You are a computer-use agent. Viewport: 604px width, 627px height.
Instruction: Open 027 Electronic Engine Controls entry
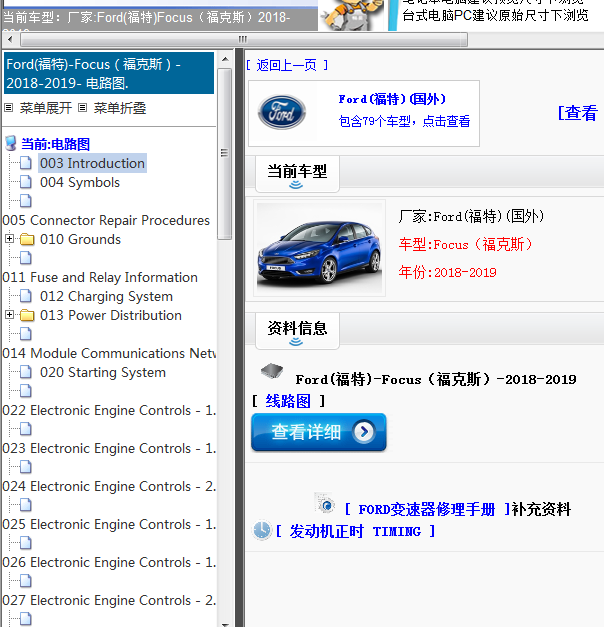pos(109,600)
